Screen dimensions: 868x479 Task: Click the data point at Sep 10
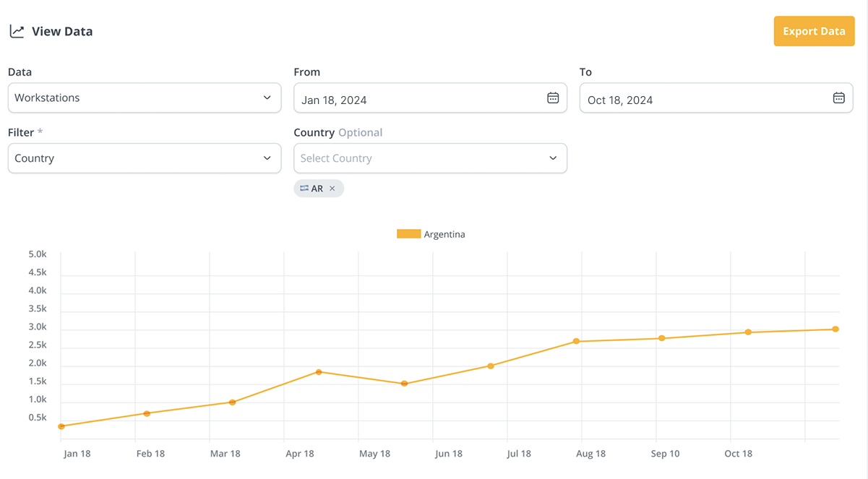tap(661, 338)
